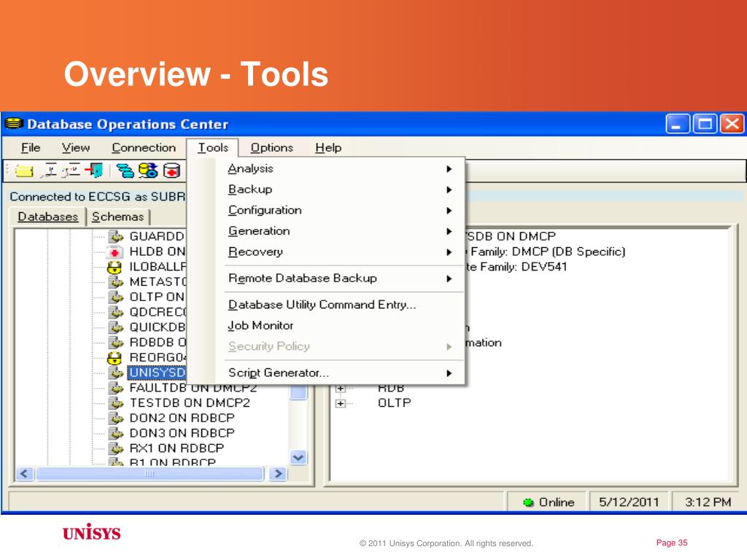Click the 5/12/2011 date in the status bar
This screenshot has width=747, height=560.
click(629, 502)
